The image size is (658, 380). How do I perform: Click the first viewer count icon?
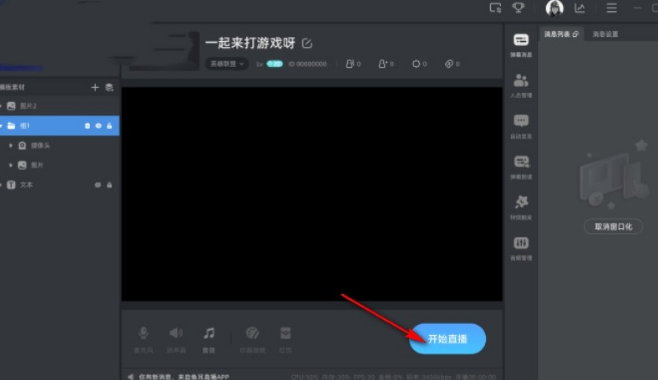349,64
